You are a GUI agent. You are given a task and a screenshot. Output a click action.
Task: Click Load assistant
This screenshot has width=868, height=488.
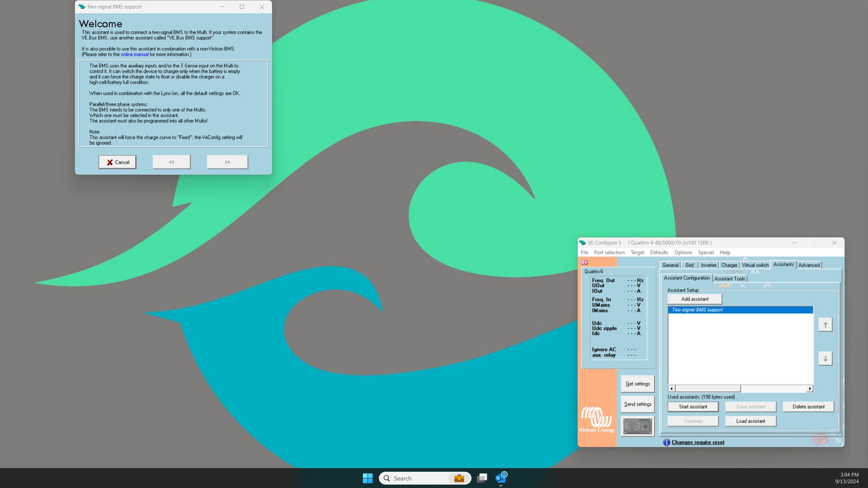tap(750, 421)
